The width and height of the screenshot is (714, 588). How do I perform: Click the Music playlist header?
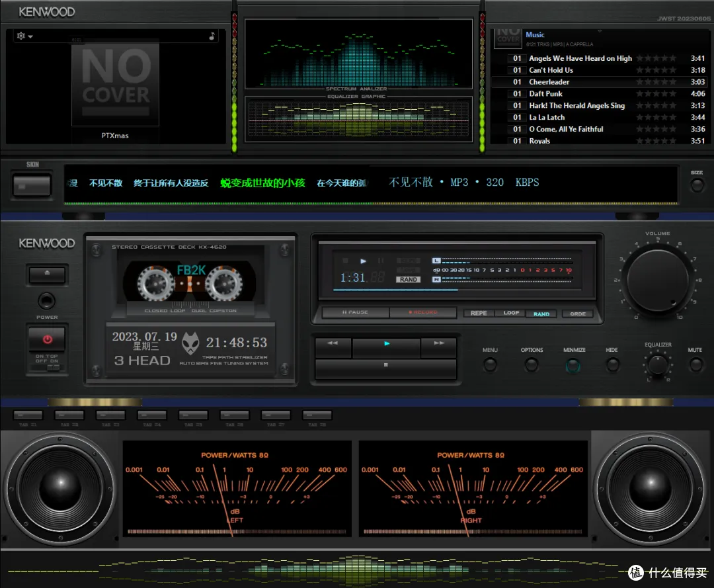[535, 34]
